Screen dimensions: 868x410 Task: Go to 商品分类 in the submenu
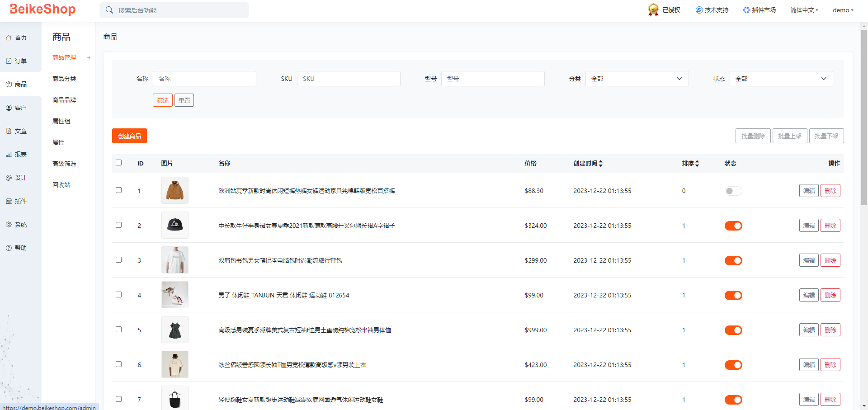coord(64,79)
